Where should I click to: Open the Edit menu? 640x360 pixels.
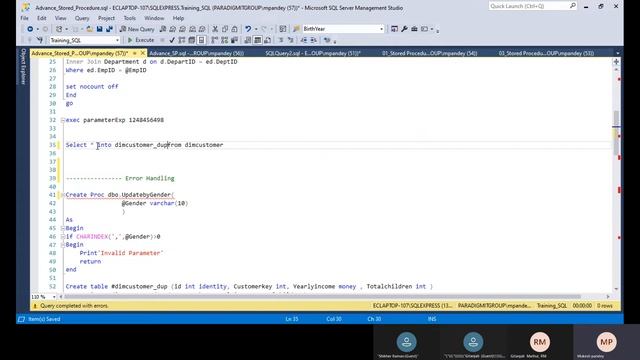point(42,18)
